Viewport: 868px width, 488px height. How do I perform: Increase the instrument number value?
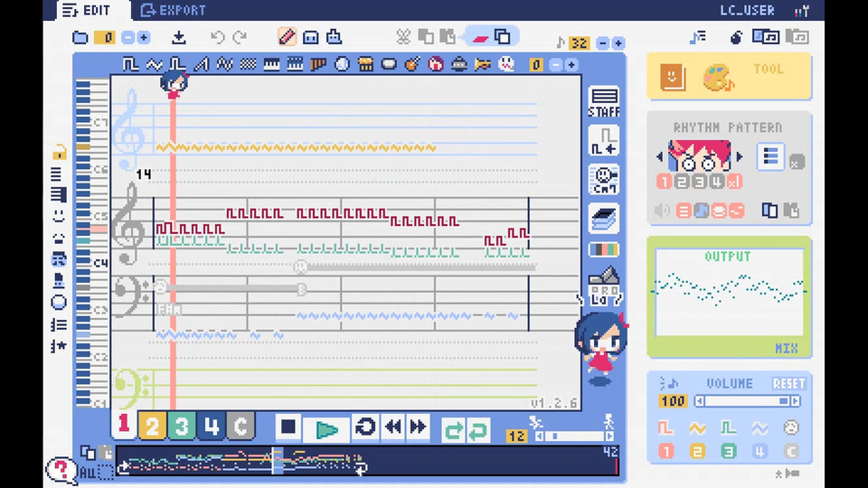point(571,65)
